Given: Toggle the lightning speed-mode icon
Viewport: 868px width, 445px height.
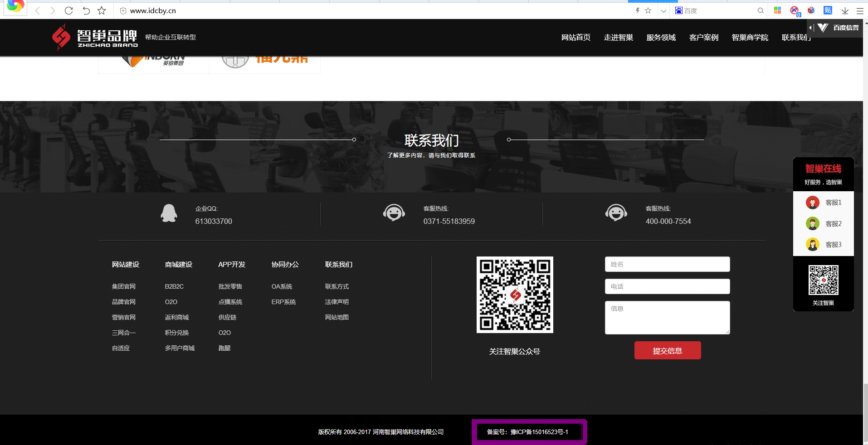Looking at the screenshot, I should (637, 10).
